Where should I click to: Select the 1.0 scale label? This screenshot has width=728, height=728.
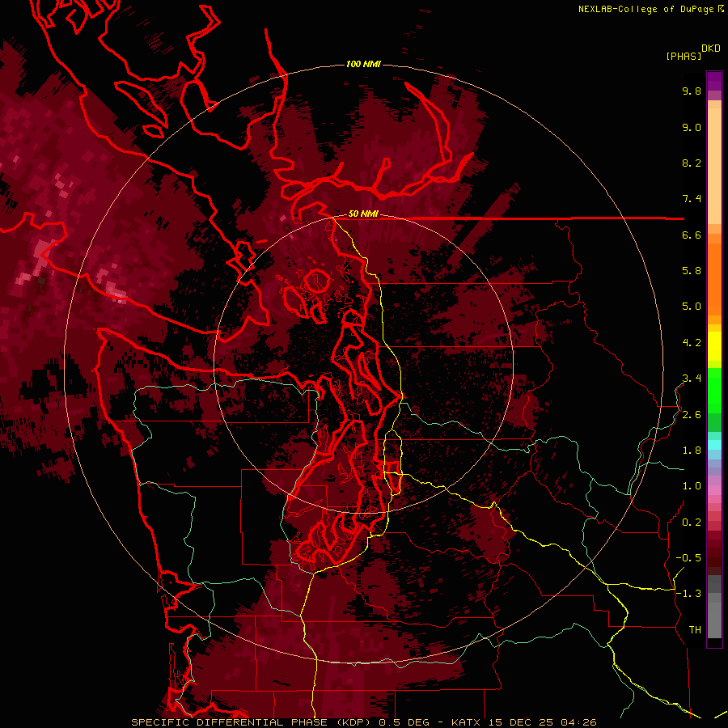click(x=692, y=486)
